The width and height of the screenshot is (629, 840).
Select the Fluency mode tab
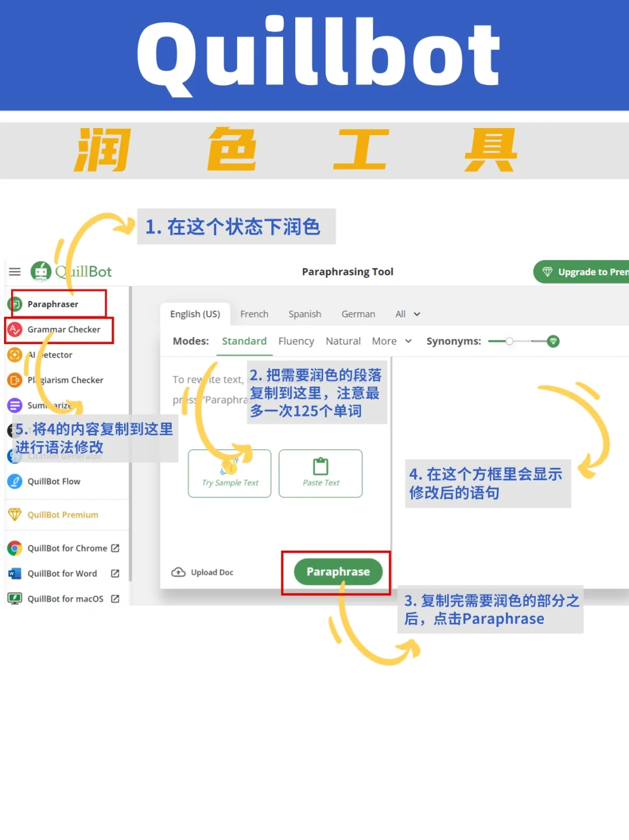pos(296,341)
